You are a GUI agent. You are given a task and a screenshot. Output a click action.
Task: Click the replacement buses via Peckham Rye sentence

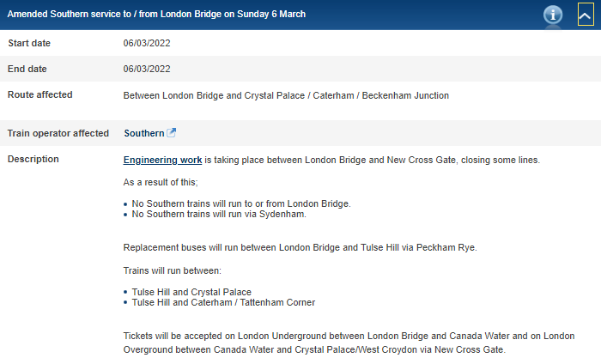click(300, 247)
